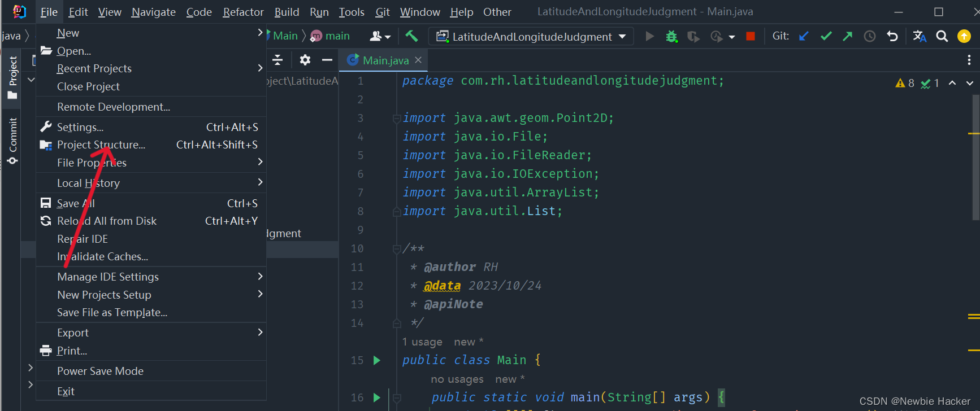Click main method breadcrumb
Image resolution: width=980 pixels, height=411 pixels.
pos(330,36)
